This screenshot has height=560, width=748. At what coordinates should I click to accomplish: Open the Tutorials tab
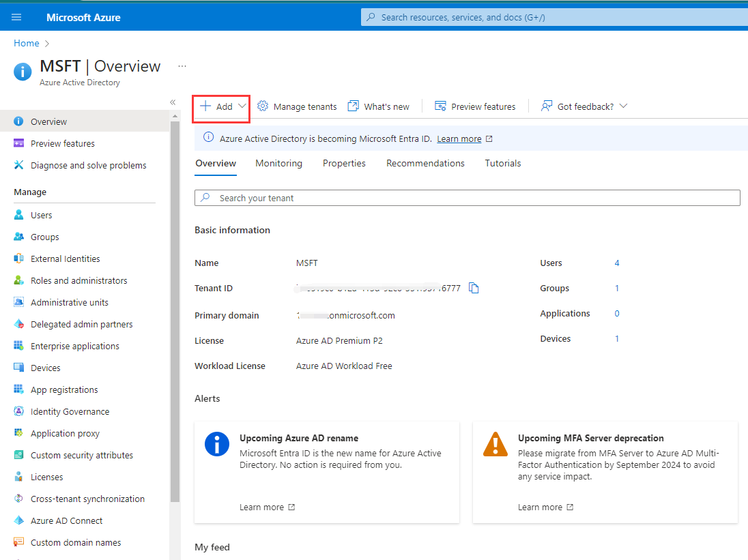click(503, 164)
